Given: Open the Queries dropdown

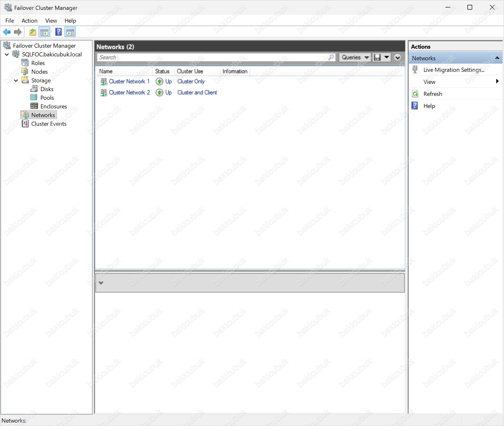Looking at the screenshot, I should (x=355, y=57).
